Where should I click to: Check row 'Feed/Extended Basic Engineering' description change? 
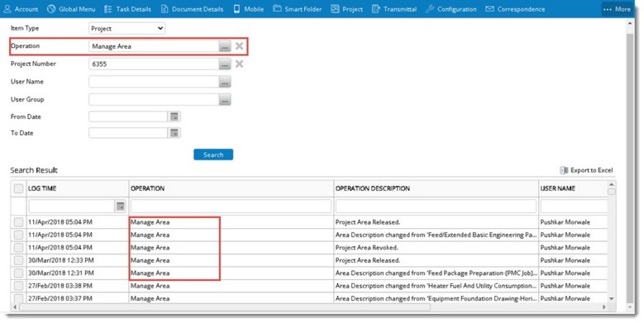(18, 235)
